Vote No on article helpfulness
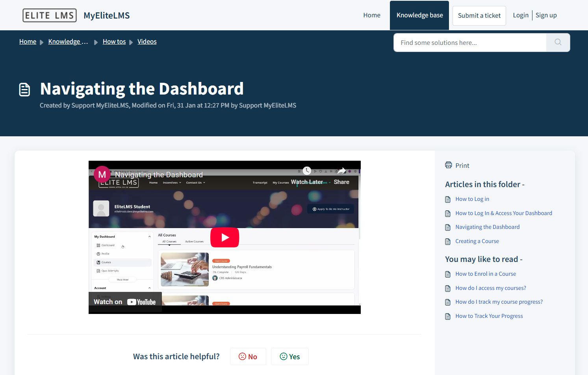This screenshot has height=375, width=588. [x=248, y=356]
